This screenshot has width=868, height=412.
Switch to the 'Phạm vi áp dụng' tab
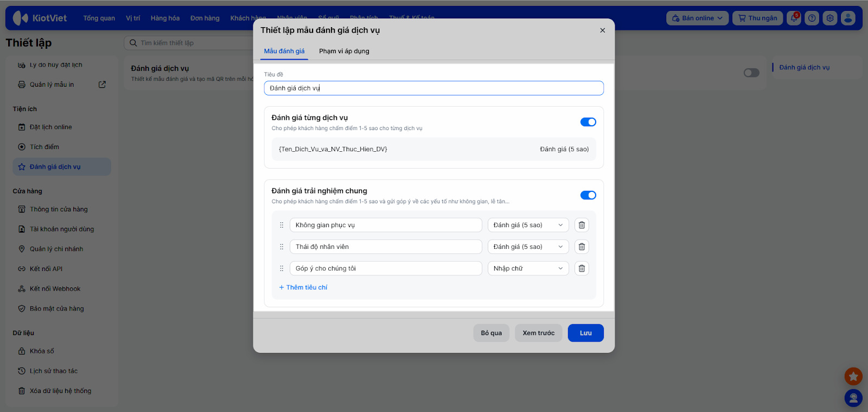344,51
